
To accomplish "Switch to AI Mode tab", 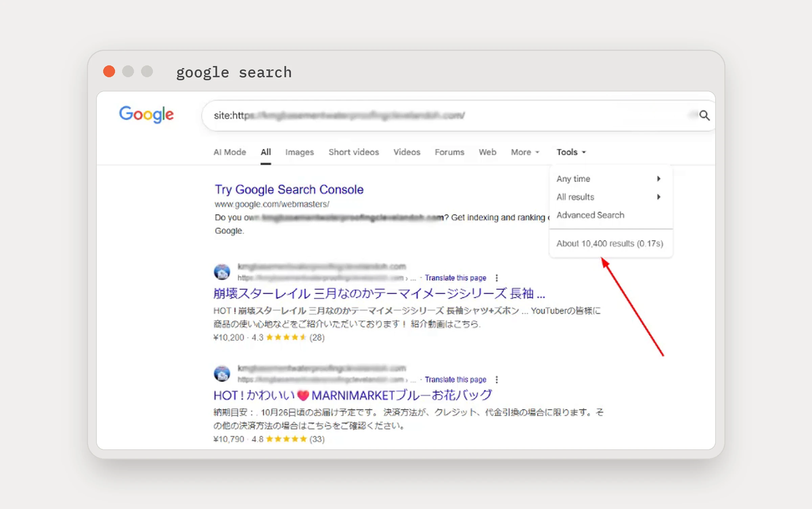I will 230,152.
